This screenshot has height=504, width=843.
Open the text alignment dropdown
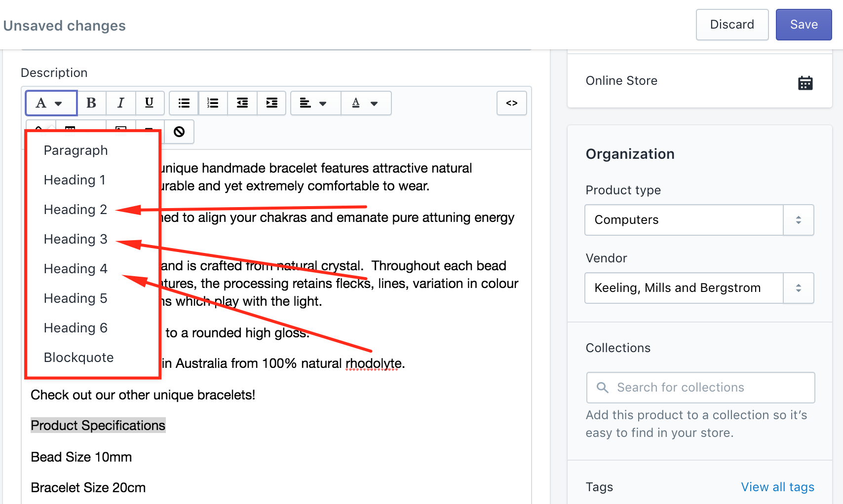click(315, 103)
